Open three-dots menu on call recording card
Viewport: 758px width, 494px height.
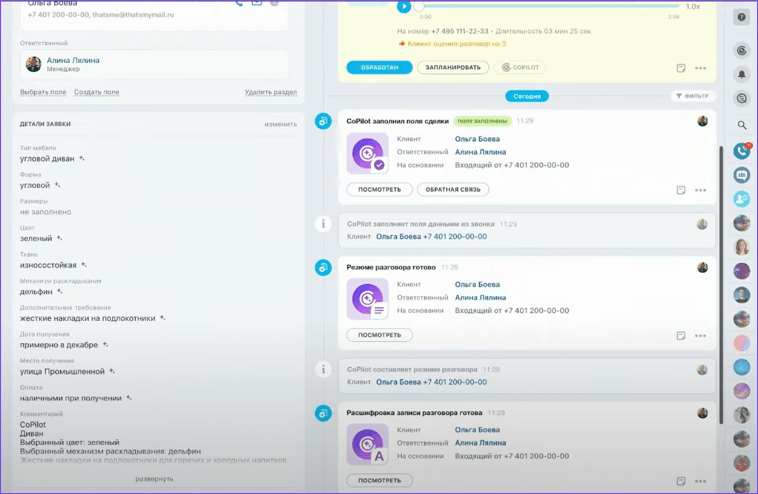point(700,68)
